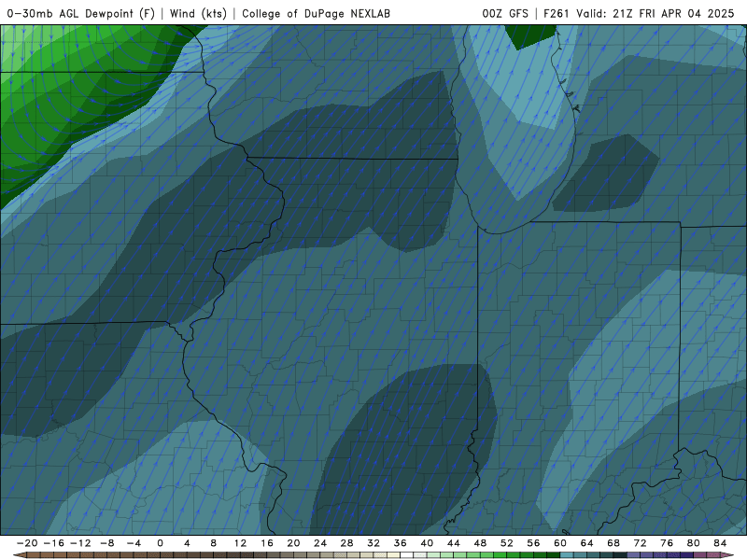
Task: Click the "32" legend value
Action: pos(373,543)
